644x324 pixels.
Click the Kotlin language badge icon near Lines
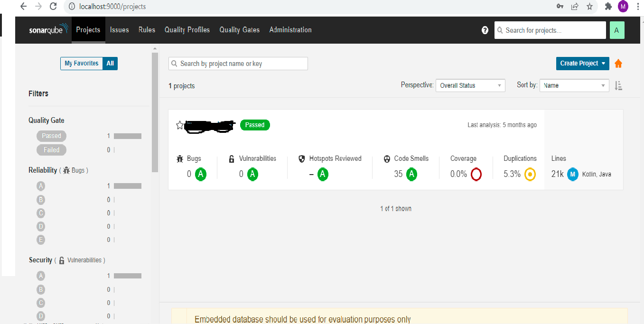click(x=572, y=174)
